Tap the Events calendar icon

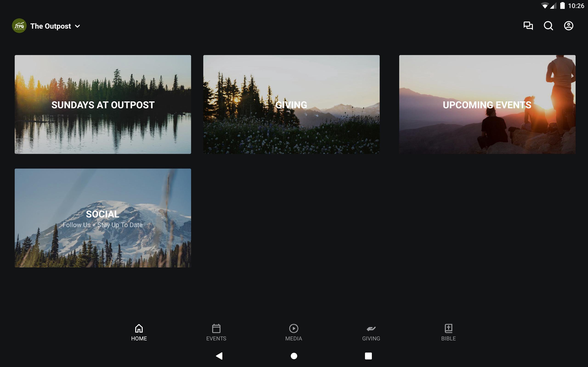[x=216, y=328]
